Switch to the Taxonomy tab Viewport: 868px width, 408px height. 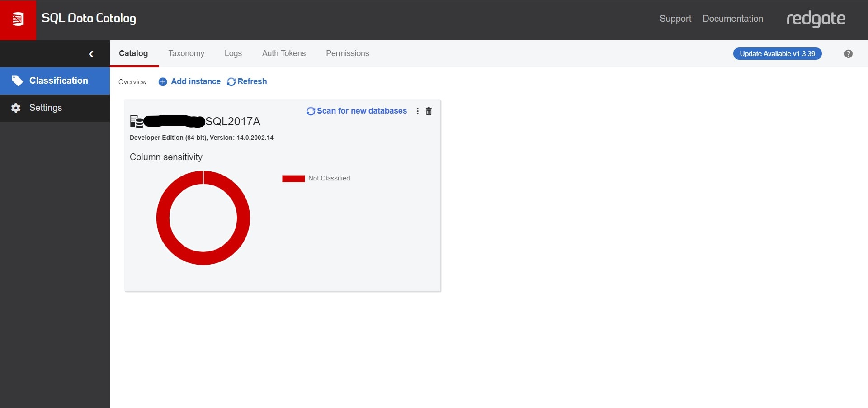coord(186,53)
